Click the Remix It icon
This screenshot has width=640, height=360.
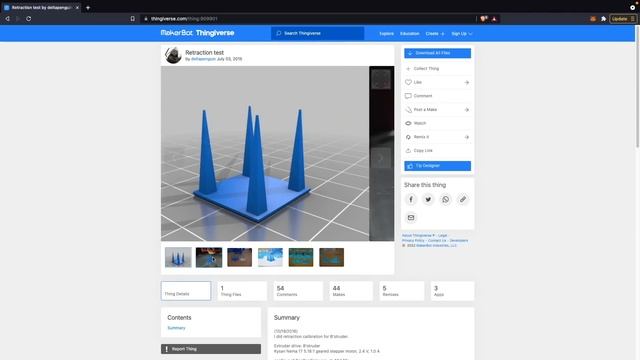click(x=408, y=137)
